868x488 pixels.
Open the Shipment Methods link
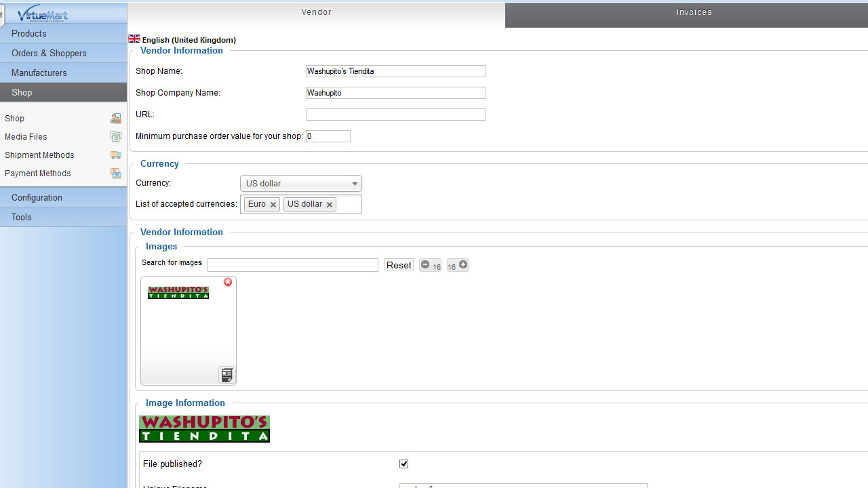(x=39, y=155)
